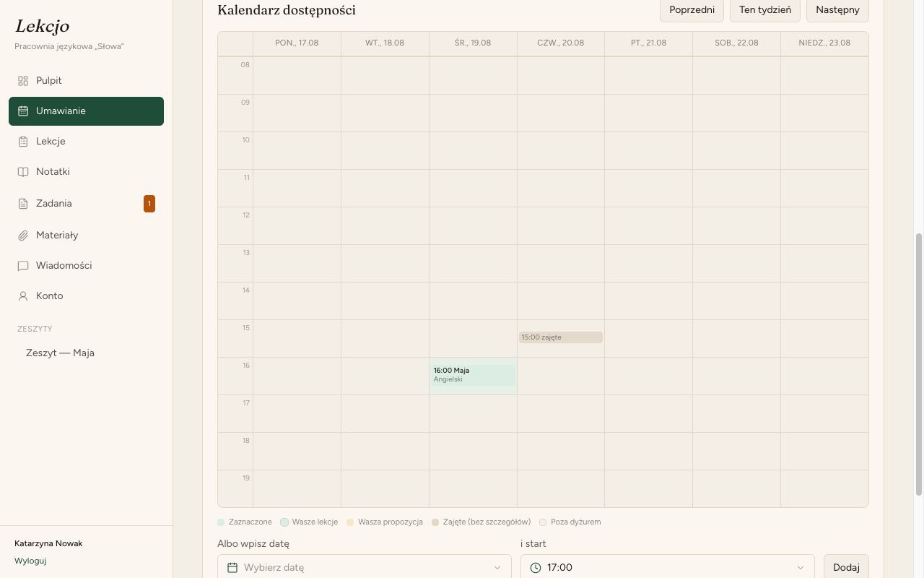
Task: Advance with the Następny button
Action: [x=837, y=10]
